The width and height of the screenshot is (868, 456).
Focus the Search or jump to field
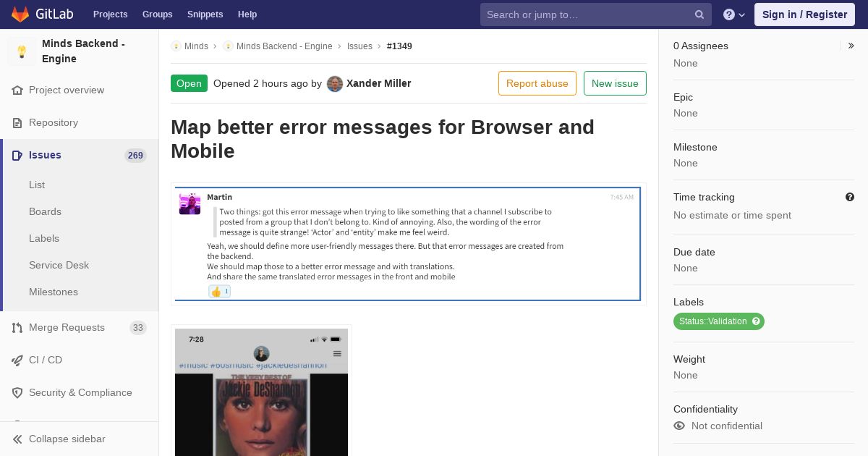596,14
